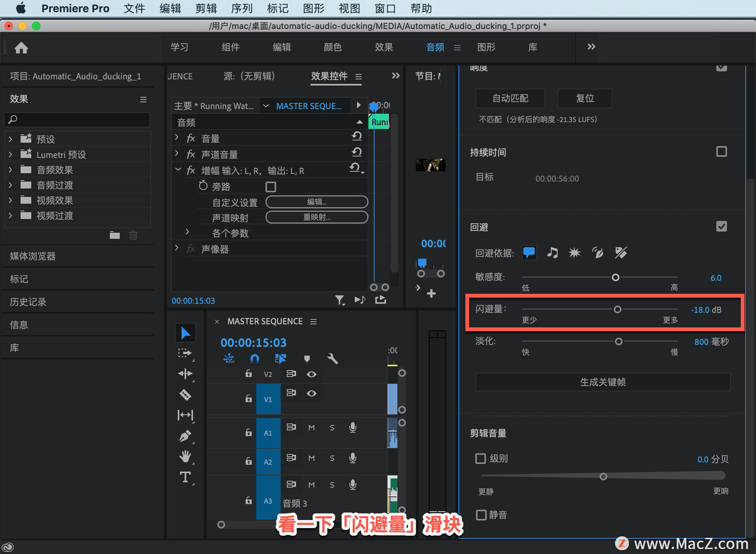Screen dimensions: 756x554
Task: Click the 闪避量 slider handle
Action: pos(617,309)
